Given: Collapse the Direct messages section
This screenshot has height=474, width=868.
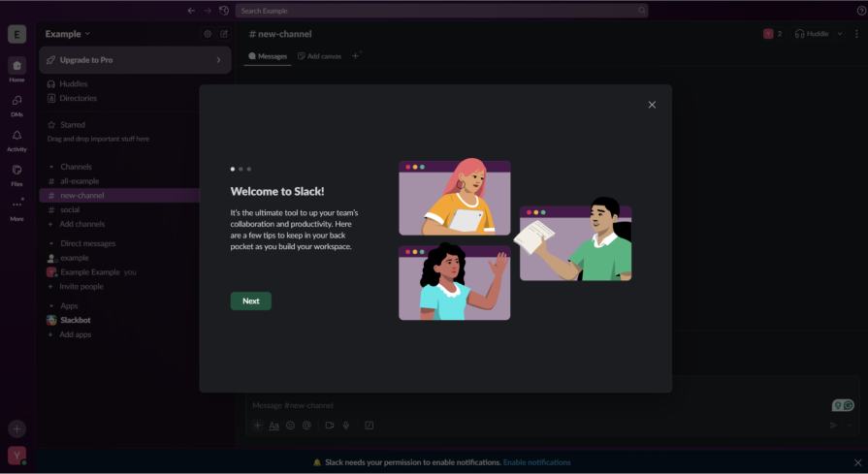Looking at the screenshot, I should [51, 243].
